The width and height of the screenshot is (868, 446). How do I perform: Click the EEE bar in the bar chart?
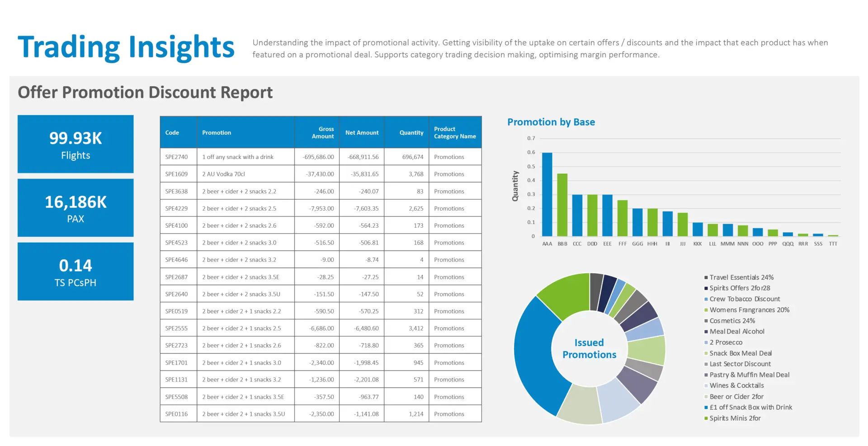(607, 215)
